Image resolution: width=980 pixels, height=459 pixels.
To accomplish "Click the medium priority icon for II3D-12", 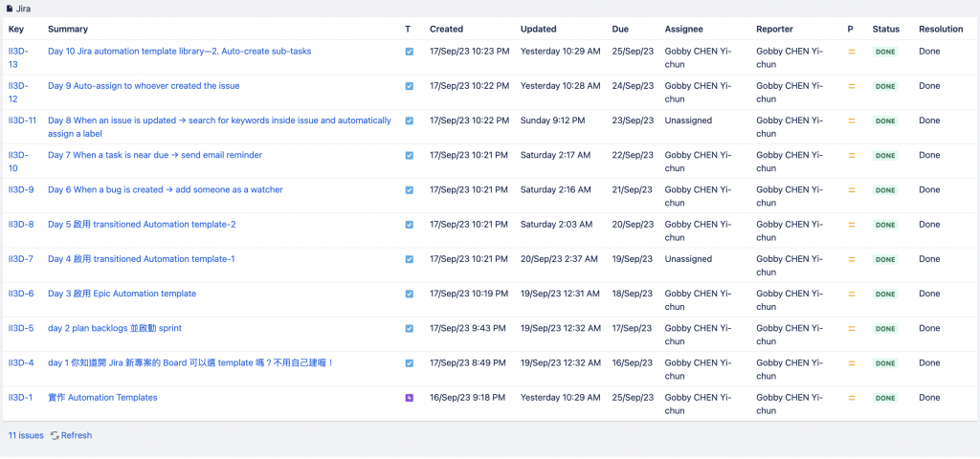I will coord(851,86).
